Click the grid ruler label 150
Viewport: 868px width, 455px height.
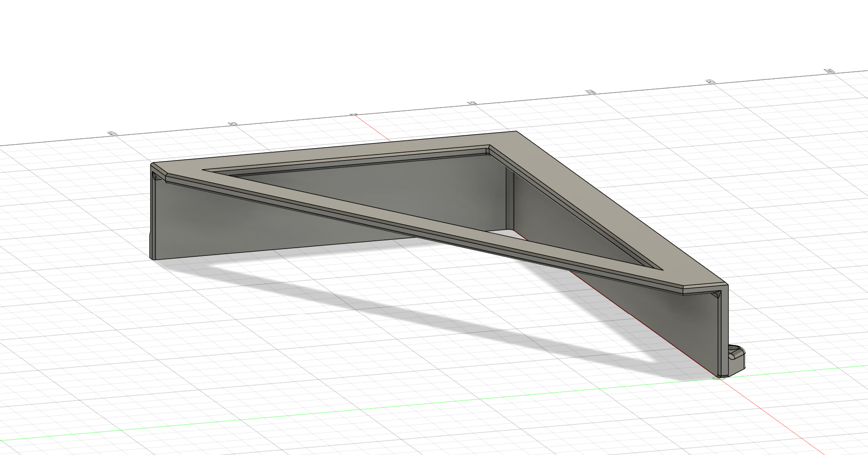coord(710,81)
